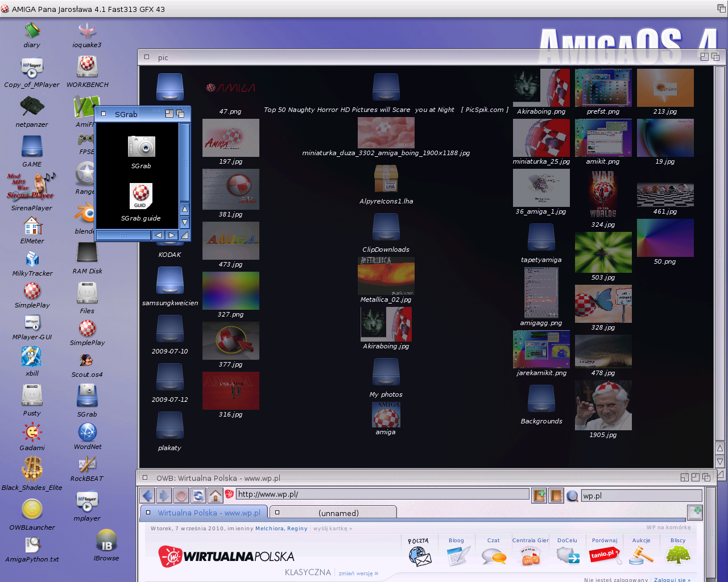Select the 324.jpg thumbnail
728x582 pixels.
coord(603,194)
